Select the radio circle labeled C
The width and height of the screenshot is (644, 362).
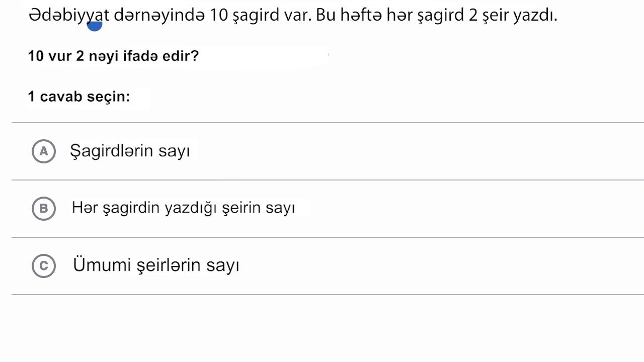coord(44,265)
